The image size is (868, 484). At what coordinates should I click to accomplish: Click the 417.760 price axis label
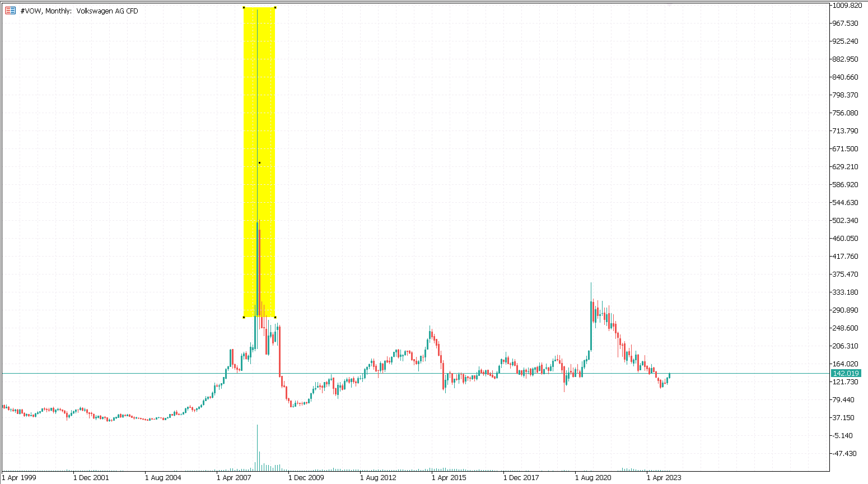pos(846,257)
